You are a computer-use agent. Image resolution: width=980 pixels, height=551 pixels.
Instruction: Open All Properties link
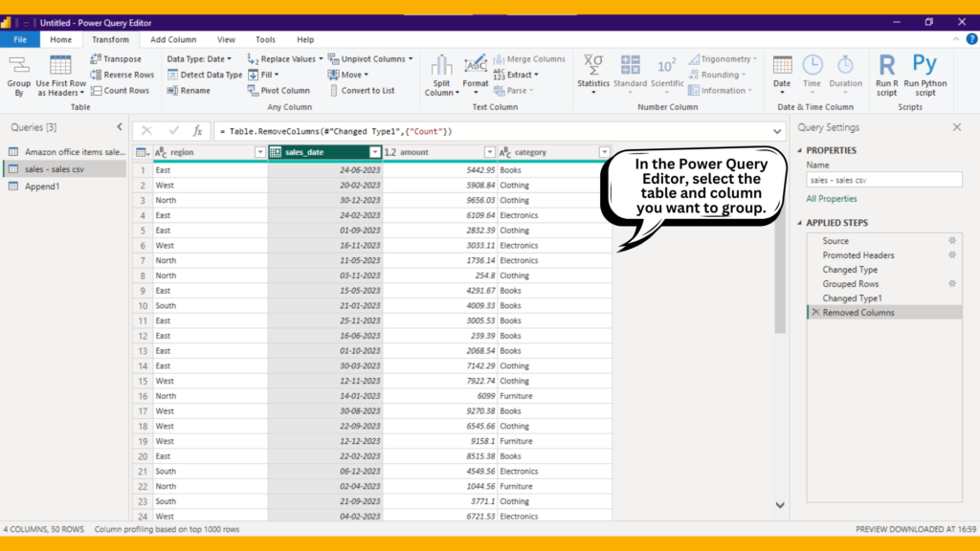click(x=832, y=199)
